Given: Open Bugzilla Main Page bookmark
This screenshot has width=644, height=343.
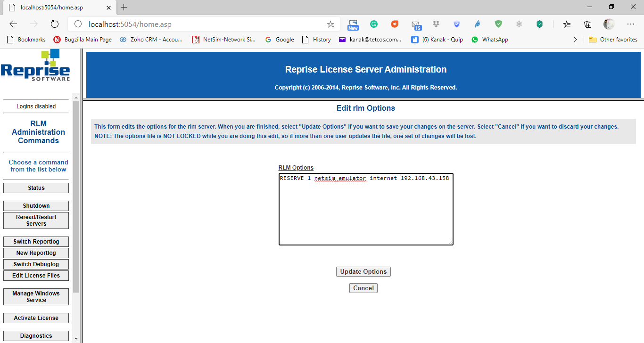Looking at the screenshot, I should pyautogui.click(x=83, y=40).
